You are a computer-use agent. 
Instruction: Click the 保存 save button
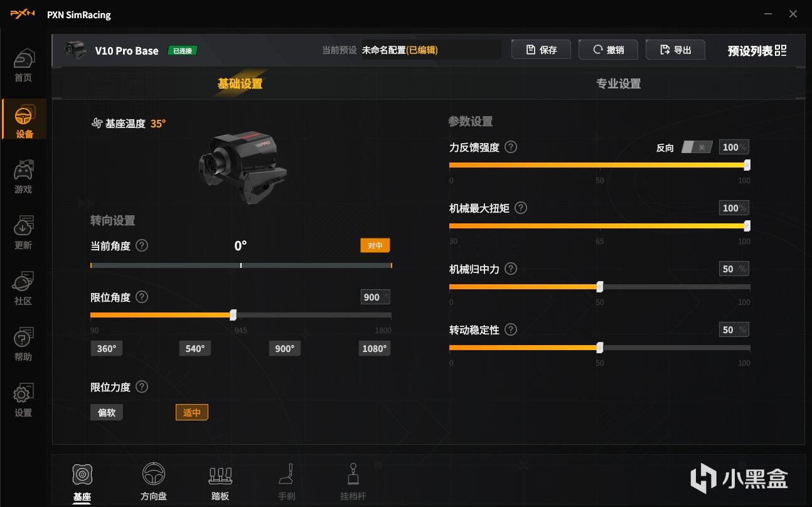541,50
